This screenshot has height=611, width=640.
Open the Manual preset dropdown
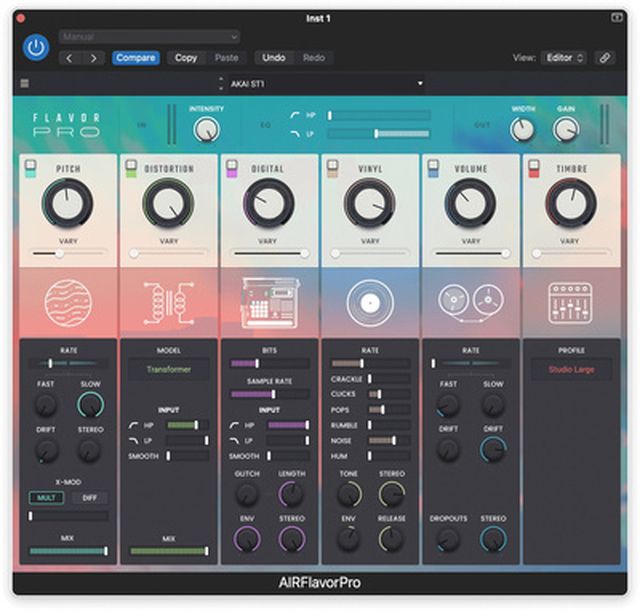[x=148, y=37]
